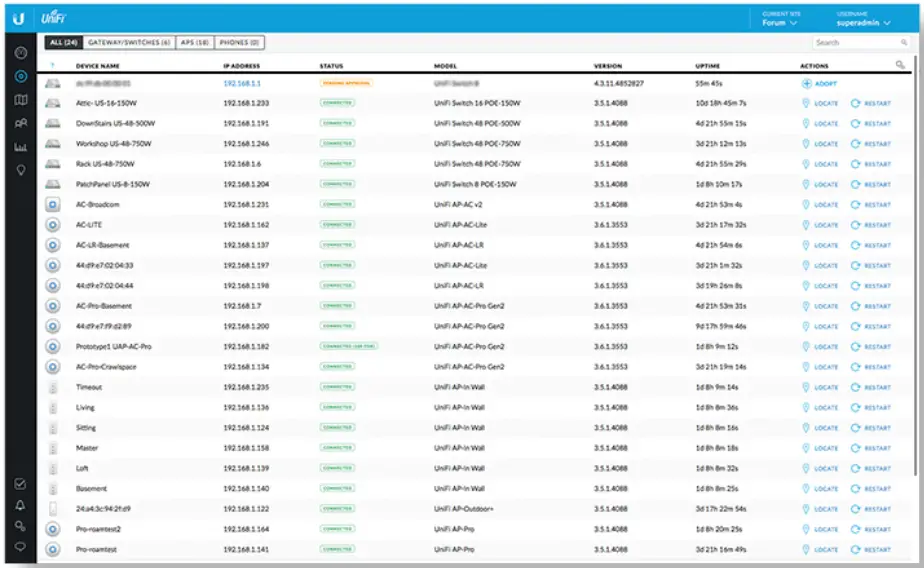This screenshot has width=924, height=568.
Task: Click the Adopt plus icon for 192.168.1.1
Action: (x=806, y=84)
